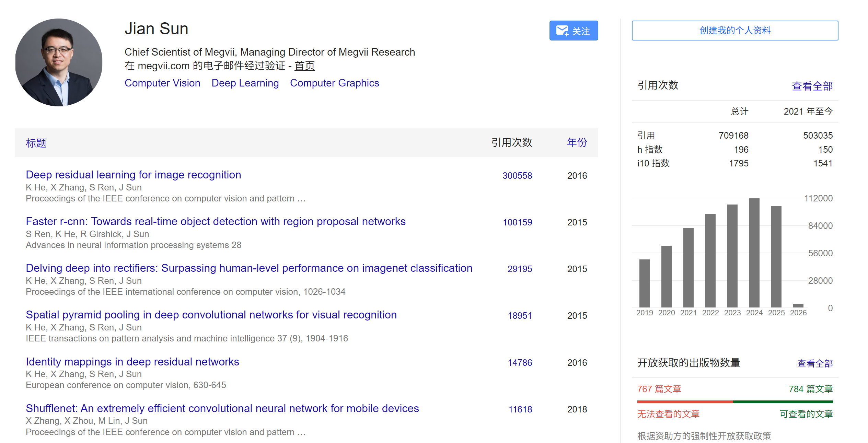This screenshot has width=868, height=443.
Task: View all citation statistics
Action: coord(812,86)
